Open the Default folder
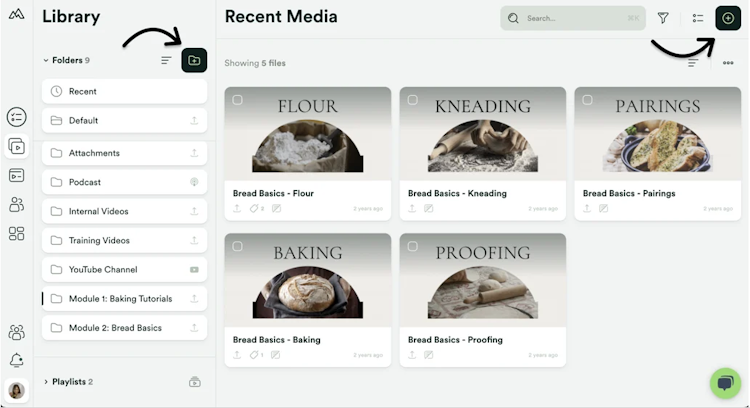 [124, 121]
